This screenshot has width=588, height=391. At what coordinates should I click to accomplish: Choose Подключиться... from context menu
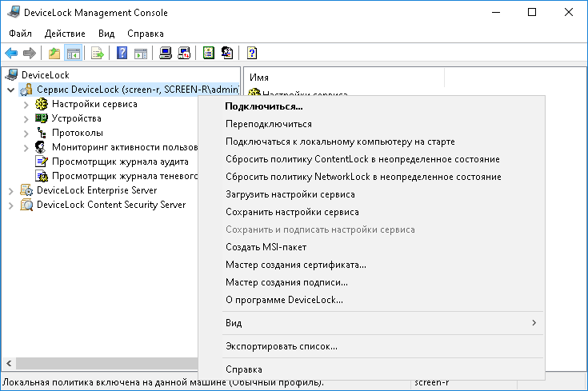pyautogui.click(x=371, y=106)
